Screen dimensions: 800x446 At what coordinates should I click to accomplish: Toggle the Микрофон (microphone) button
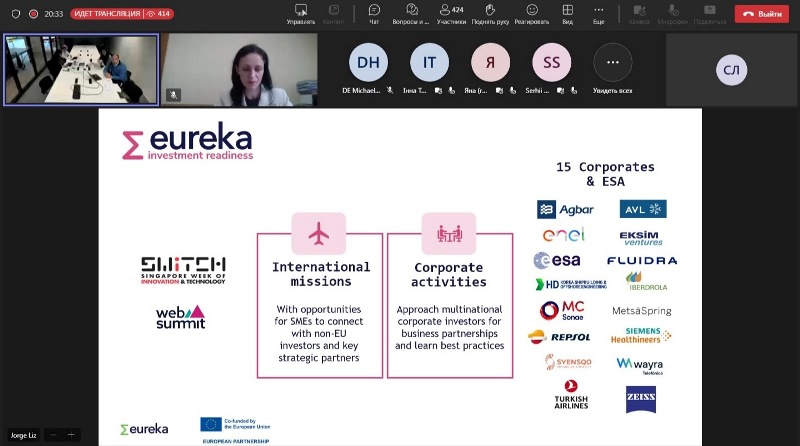coord(672,14)
